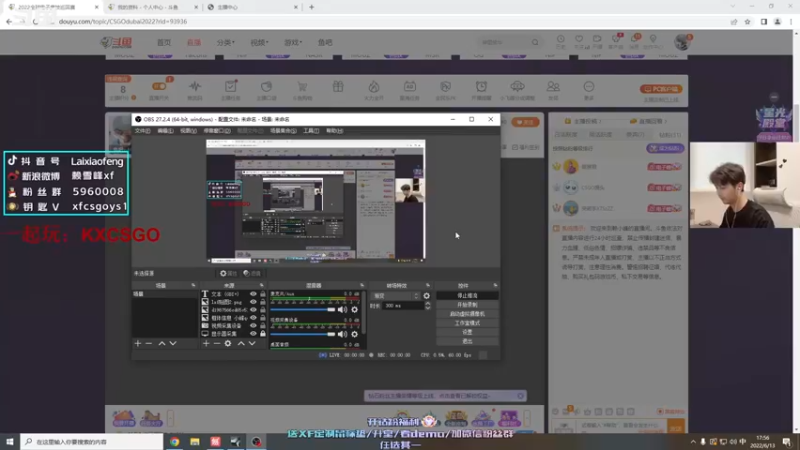Click the Douyu search magnifier icon
Viewport: 800px width, 450px height.
click(535, 42)
